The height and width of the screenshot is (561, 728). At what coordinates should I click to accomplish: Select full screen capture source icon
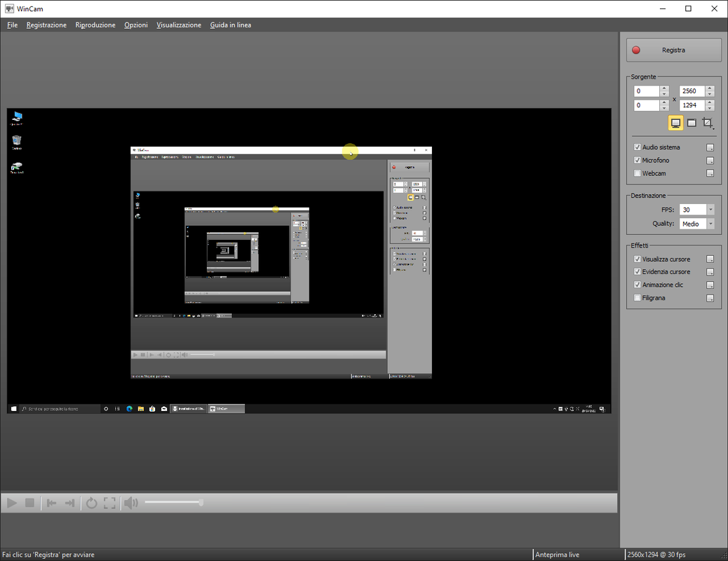tap(675, 123)
